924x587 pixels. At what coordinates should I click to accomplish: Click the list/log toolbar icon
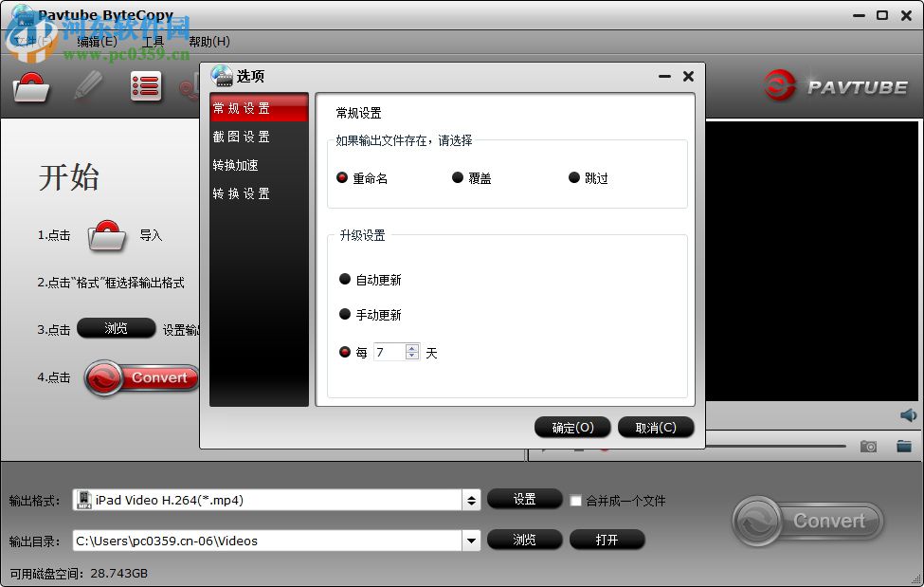146,85
